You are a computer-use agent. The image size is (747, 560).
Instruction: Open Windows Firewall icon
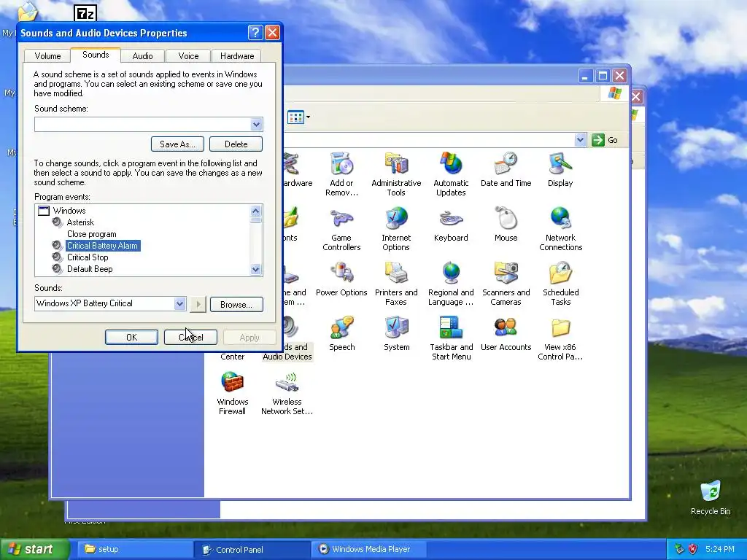[232, 393]
